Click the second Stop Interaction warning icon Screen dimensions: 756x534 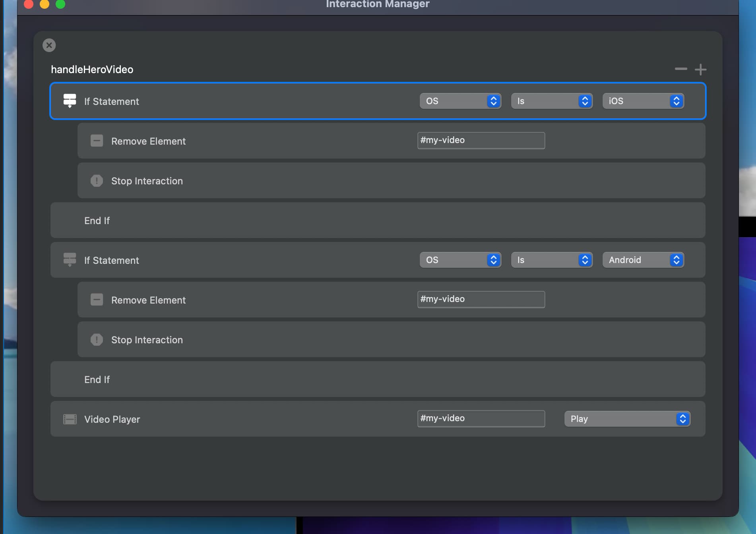[97, 340]
